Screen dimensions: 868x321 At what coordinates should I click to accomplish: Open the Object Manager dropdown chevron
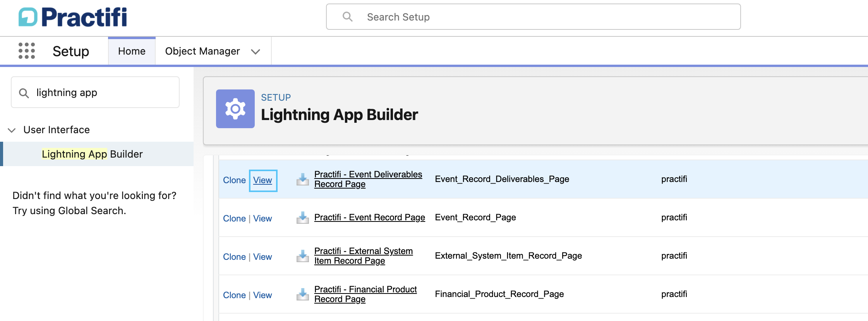click(x=256, y=51)
